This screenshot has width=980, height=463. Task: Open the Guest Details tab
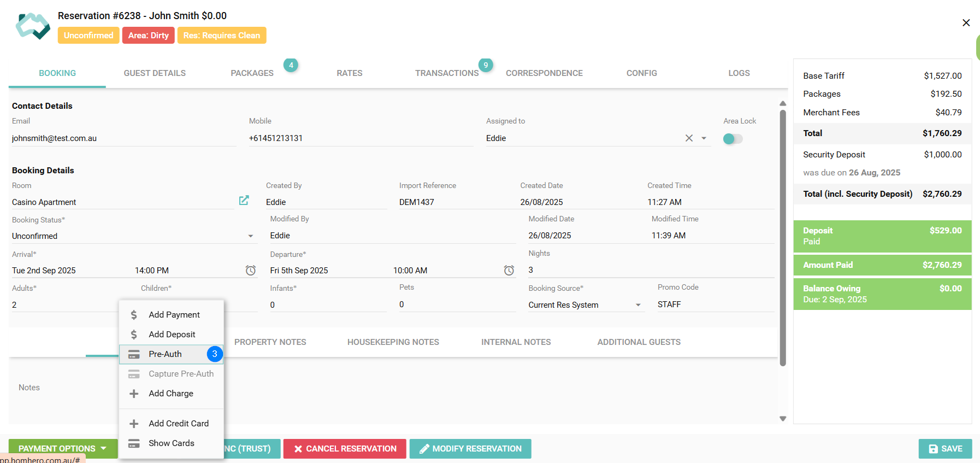tap(155, 73)
